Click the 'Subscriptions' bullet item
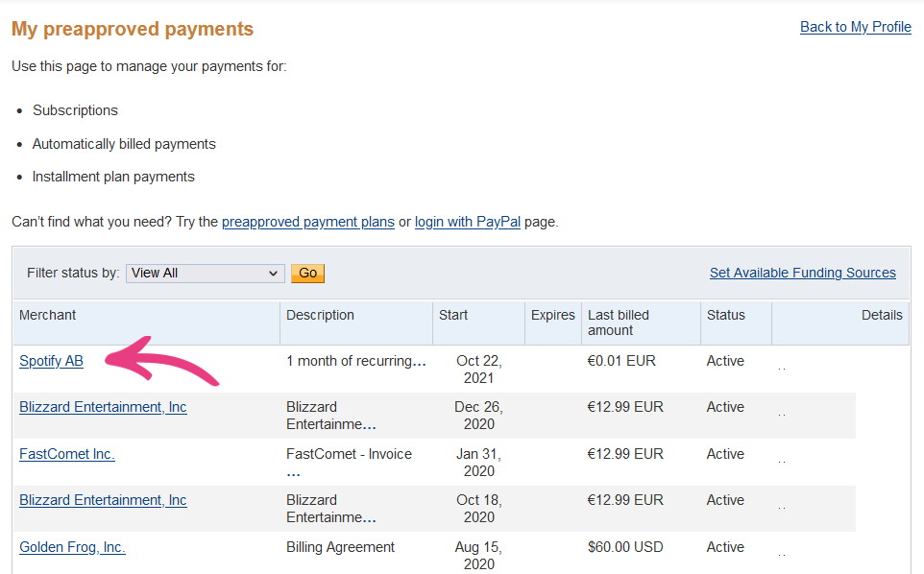Screen dimensions: 924x574 click(76, 110)
